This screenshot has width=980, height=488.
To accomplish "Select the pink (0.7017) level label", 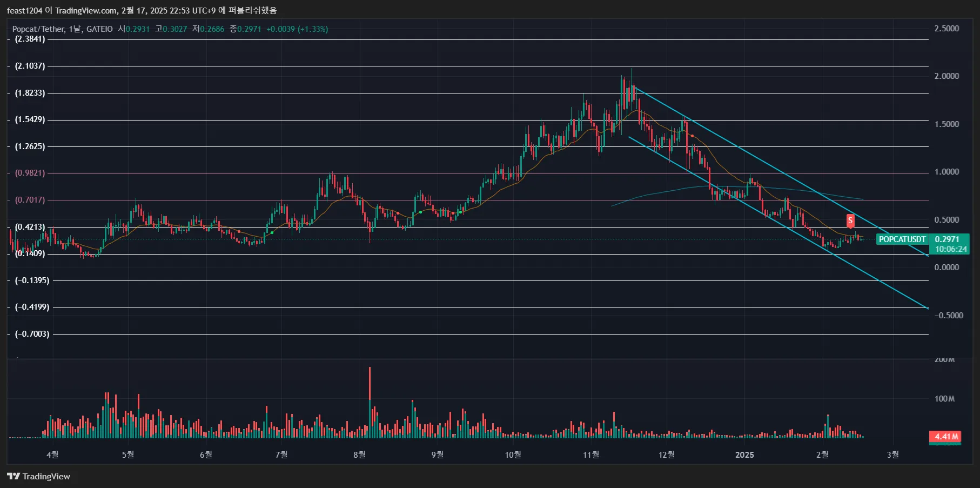I will tap(30, 200).
